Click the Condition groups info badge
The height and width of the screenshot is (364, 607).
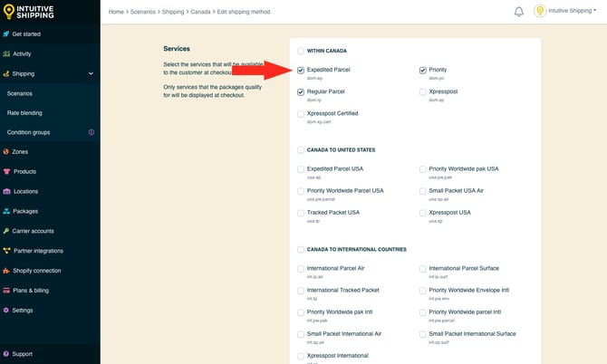point(92,132)
